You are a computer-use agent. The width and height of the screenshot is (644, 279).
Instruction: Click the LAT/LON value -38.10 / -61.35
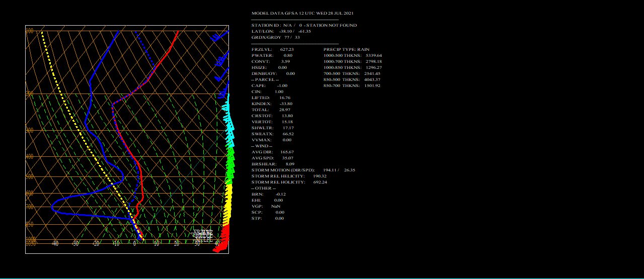point(295,31)
